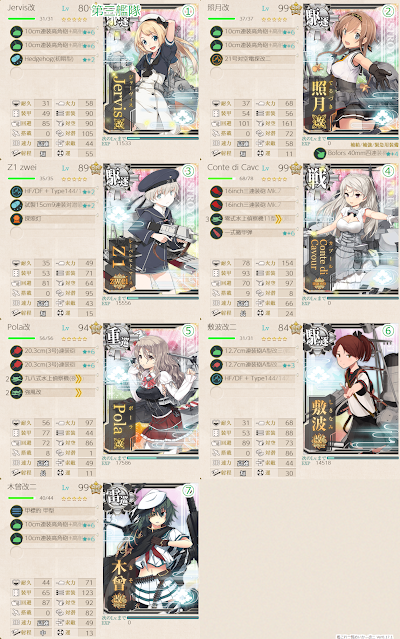This screenshot has height=639, width=400.
Task: Click the marriage ring beside Teruzuki's level
Action: point(295,8)
